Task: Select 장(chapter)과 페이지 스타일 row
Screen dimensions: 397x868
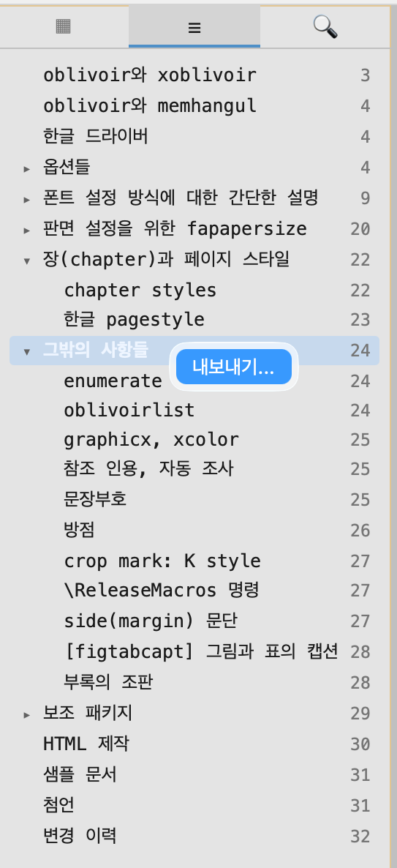Action: (194, 258)
